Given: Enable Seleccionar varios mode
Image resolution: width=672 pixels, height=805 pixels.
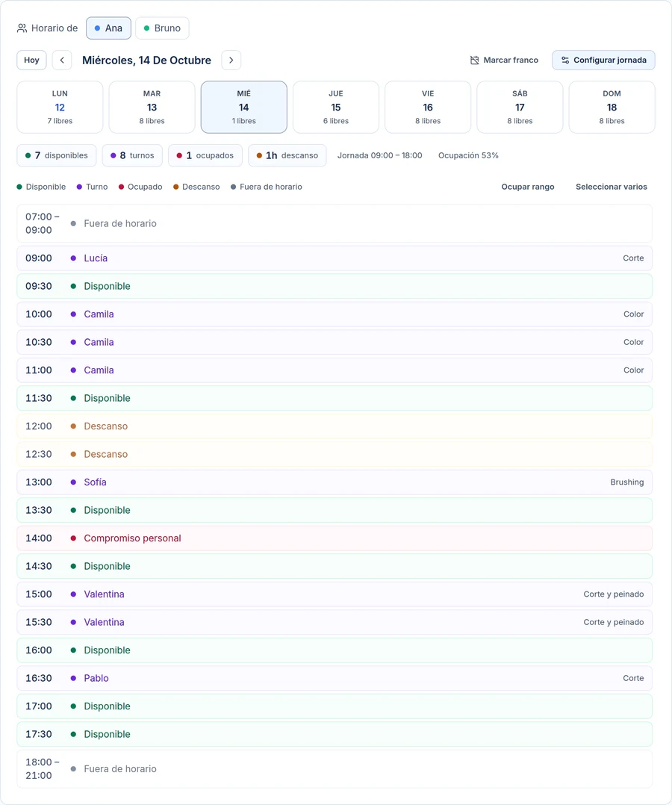Looking at the screenshot, I should coord(612,187).
